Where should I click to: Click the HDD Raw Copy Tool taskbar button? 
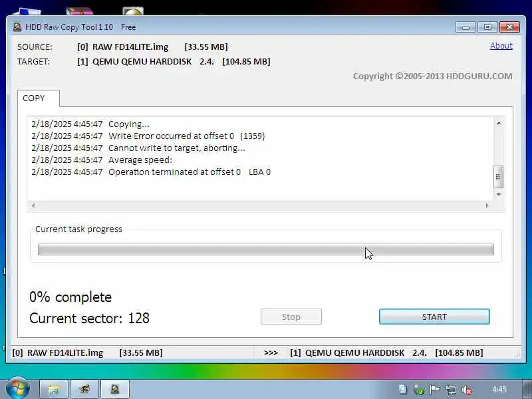coord(115,389)
